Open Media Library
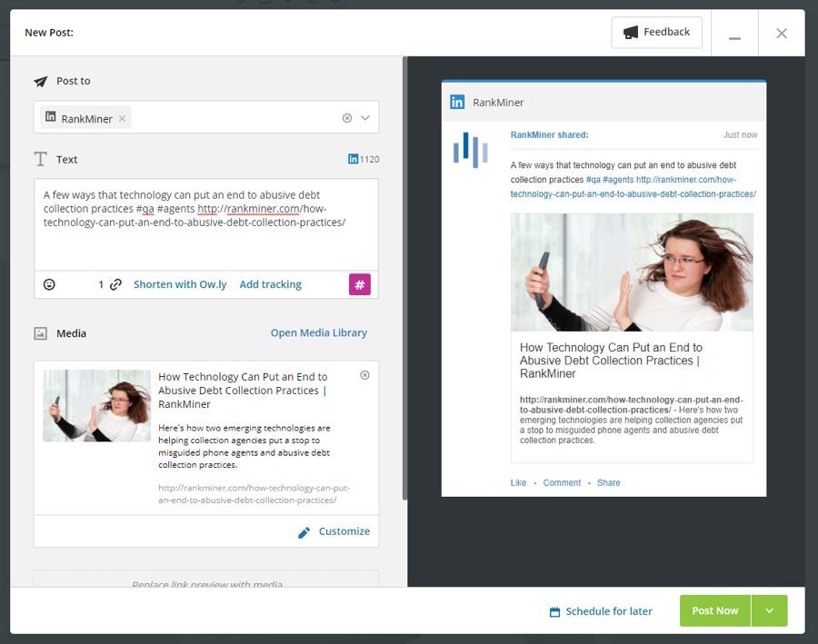The height and width of the screenshot is (644, 818). click(x=319, y=332)
